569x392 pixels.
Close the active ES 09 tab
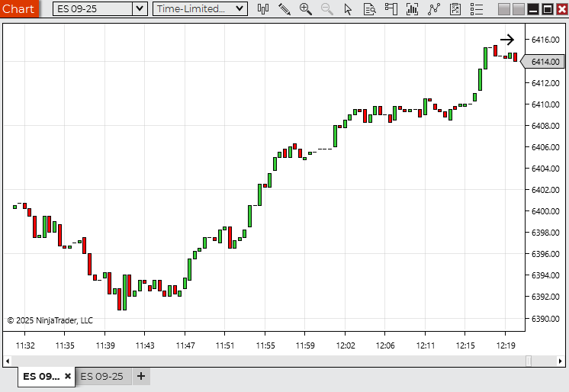68,376
